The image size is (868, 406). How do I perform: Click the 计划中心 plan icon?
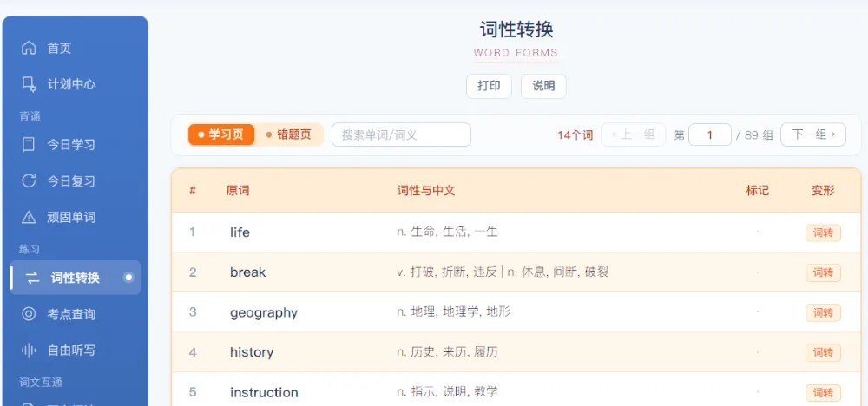pos(29,84)
